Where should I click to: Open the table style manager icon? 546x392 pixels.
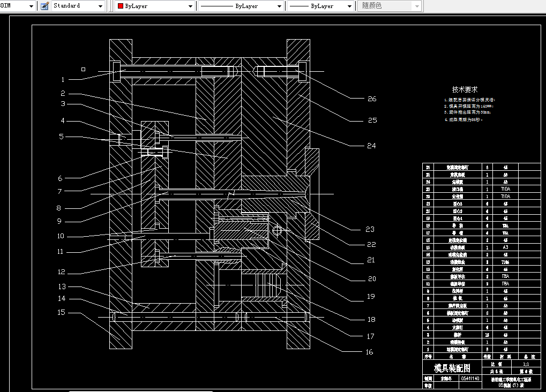(x=44, y=6)
